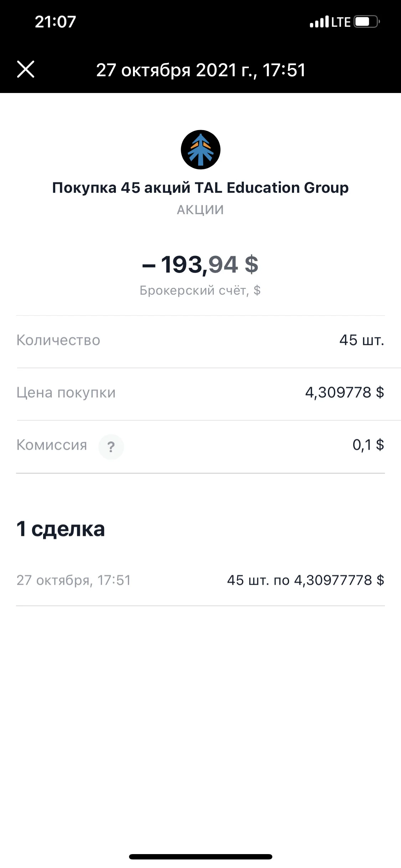Open the 27 октября, 17:51 deal entry
The width and height of the screenshot is (401, 868).
pos(200,580)
